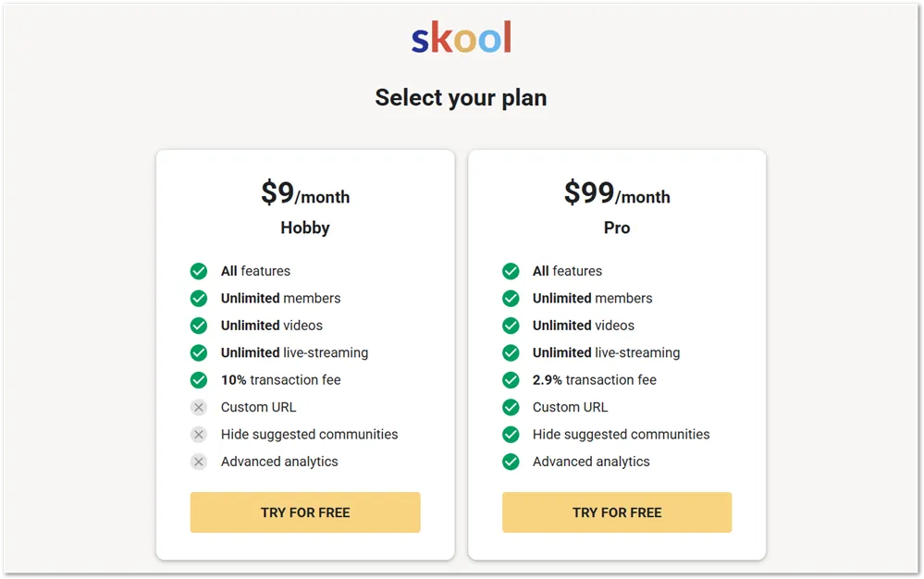The height and width of the screenshot is (579, 924).
Task: Click the checkmark next to Unlimited members on Pro
Action: click(511, 298)
